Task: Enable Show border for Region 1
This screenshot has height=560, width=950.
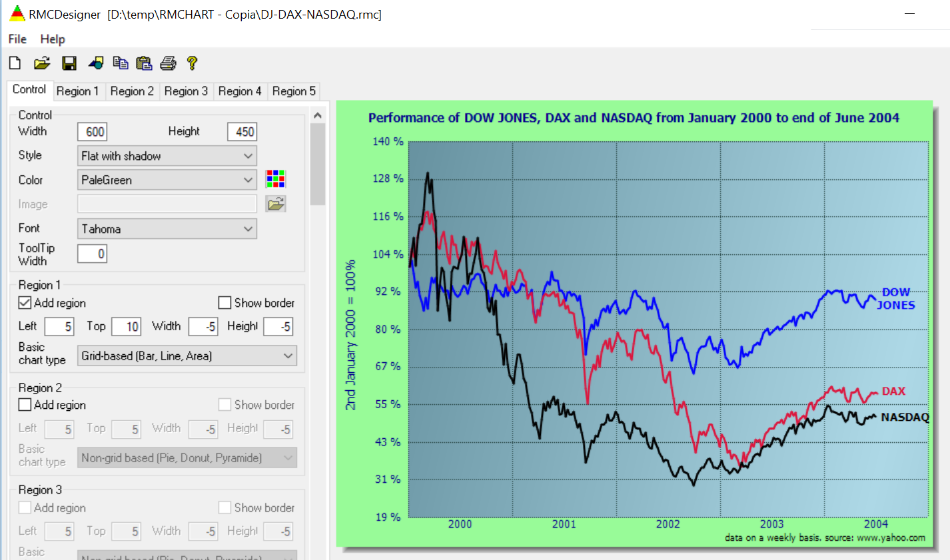Action: [225, 303]
